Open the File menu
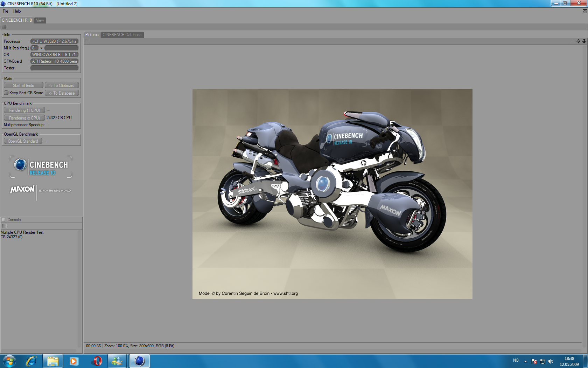This screenshot has width=588, height=368. coord(6,11)
